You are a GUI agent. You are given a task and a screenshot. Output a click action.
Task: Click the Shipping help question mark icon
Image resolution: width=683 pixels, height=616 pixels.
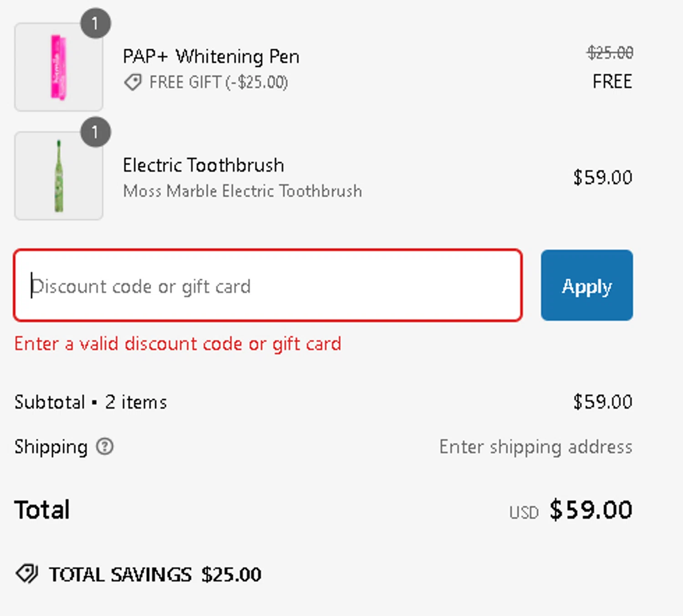(105, 447)
